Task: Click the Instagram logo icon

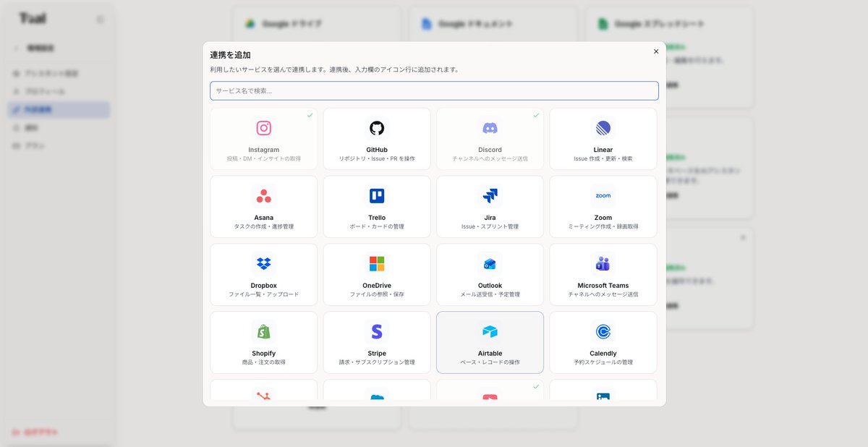Action: pos(264,128)
